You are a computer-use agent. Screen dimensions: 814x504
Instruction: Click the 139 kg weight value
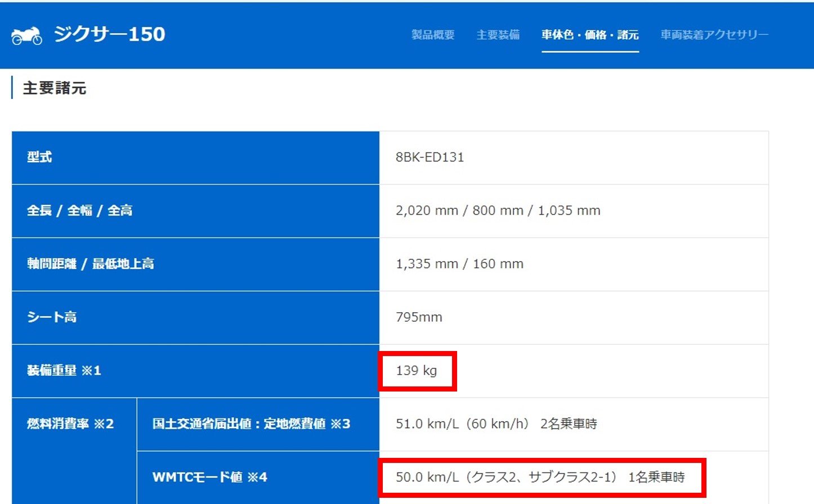click(x=416, y=371)
